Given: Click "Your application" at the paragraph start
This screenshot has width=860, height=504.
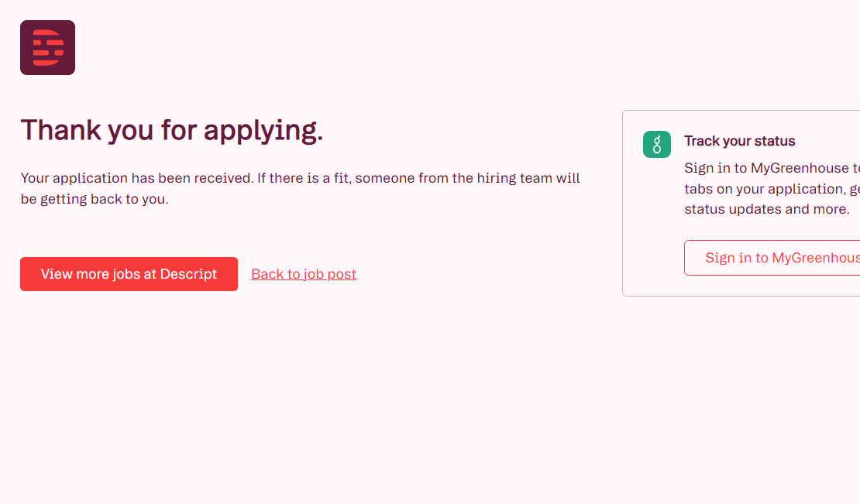Looking at the screenshot, I should 74,178.
